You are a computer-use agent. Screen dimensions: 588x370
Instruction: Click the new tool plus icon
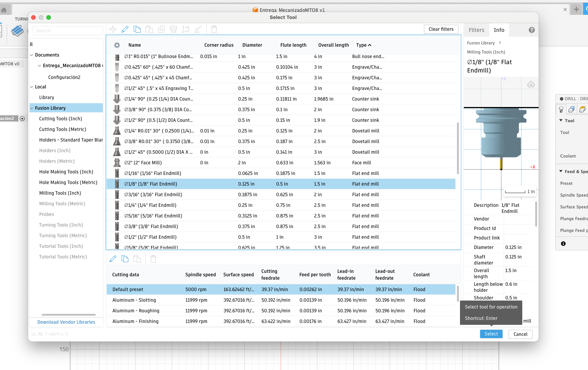[x=113, y=29]
